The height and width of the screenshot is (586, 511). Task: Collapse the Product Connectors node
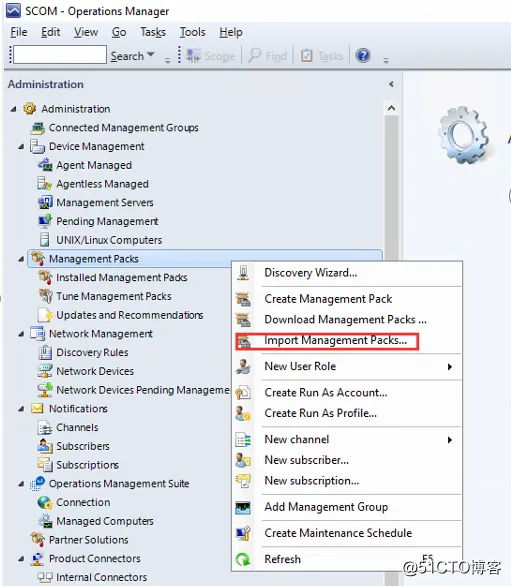pos(21,559)
